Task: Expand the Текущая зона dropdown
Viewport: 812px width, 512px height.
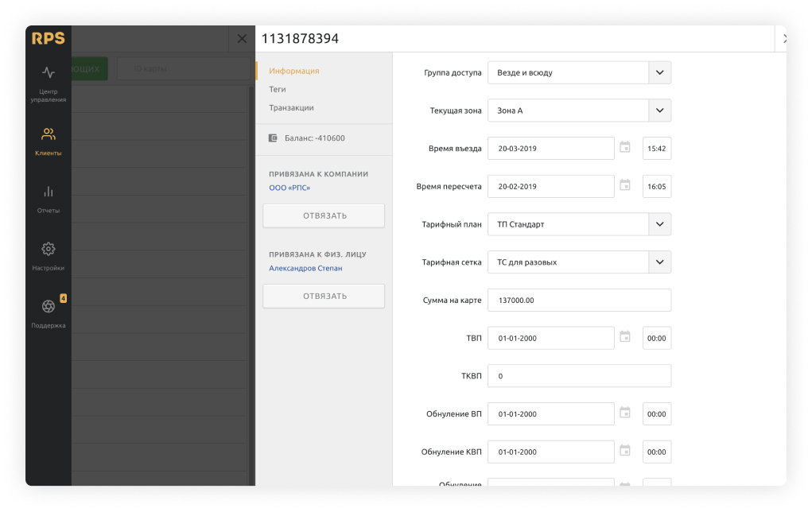Action: pos(659,111)
